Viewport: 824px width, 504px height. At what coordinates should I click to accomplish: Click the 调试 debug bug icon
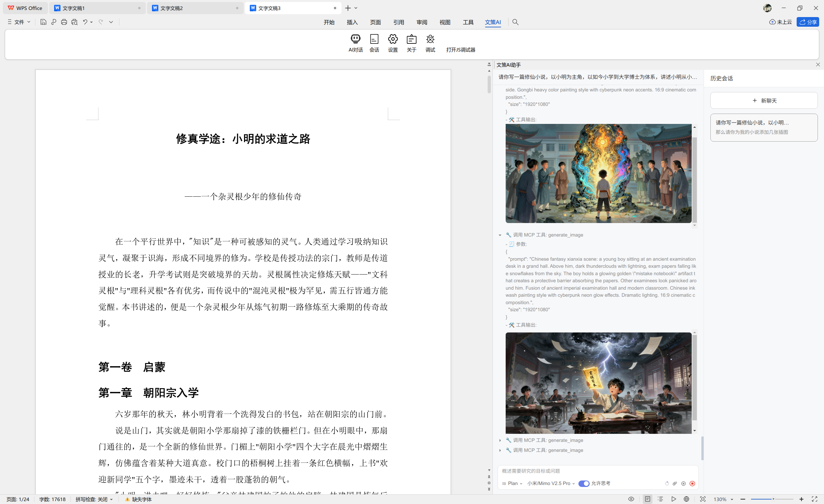coord(430,43)
